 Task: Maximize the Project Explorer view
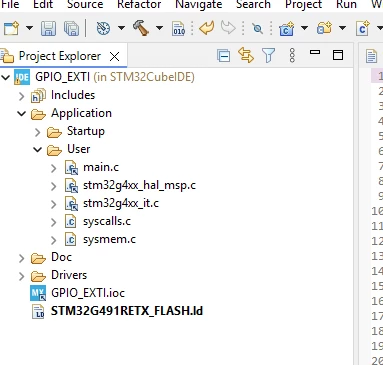click(338, 55)
